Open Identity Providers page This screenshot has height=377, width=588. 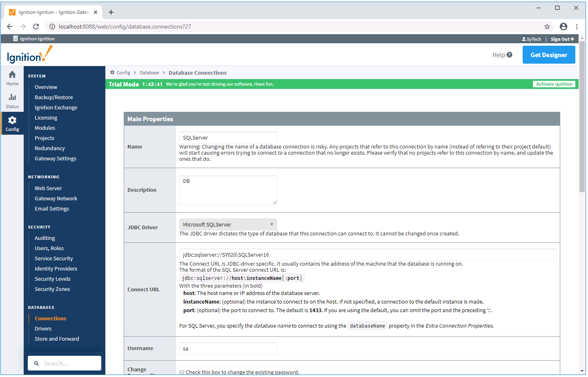point(56,269)
